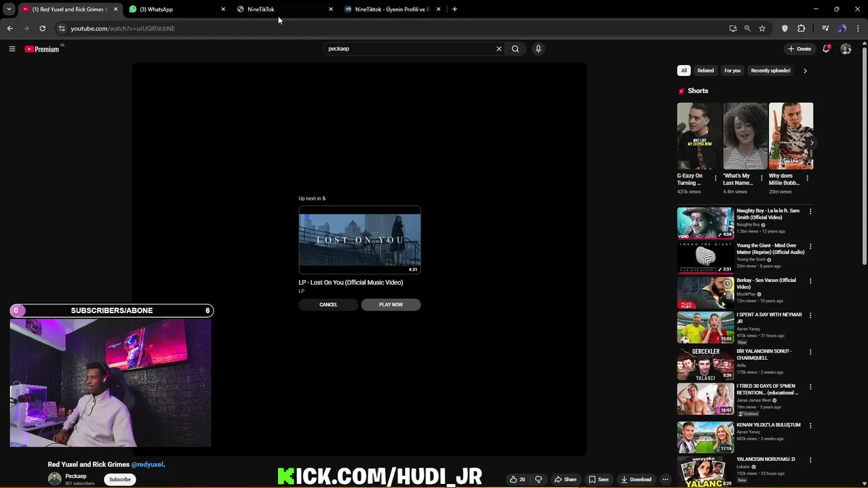Screen dimensions: 868x488
Task: Show next Shorts with arrow
Action: (812, 143)
